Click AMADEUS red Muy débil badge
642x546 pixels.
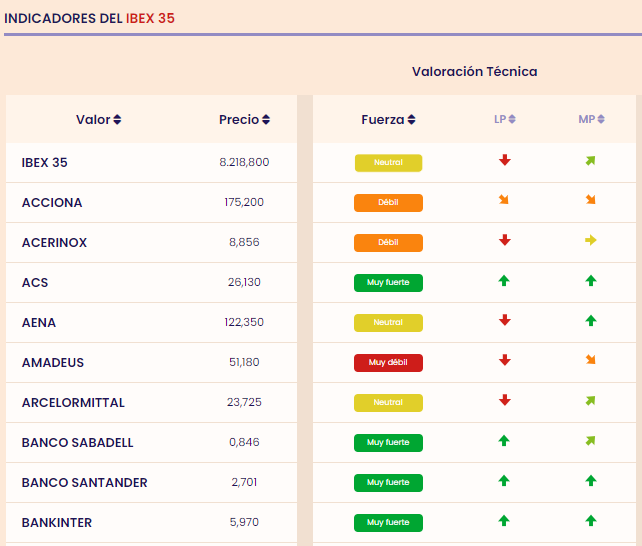click(x=388, y=362)
